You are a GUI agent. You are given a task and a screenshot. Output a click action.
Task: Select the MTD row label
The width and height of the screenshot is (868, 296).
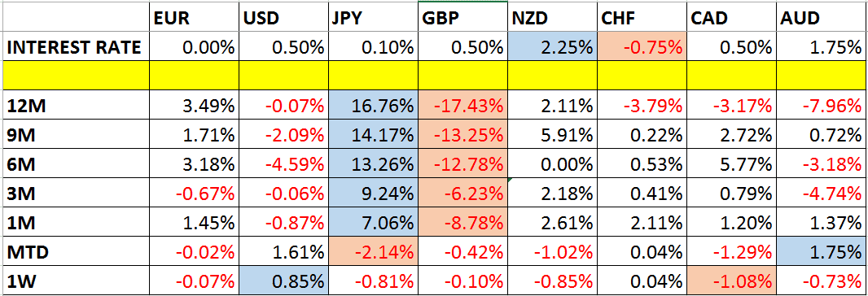click(75, 252)
